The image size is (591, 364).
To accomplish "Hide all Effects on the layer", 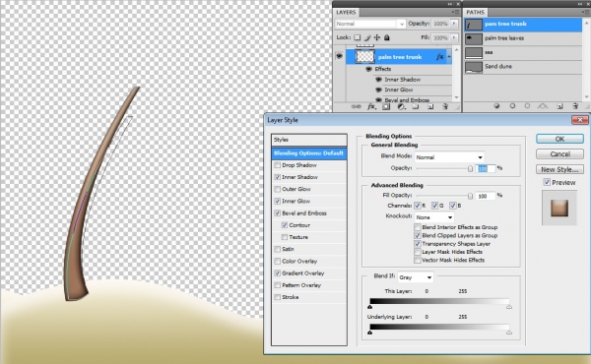I will click(x=369, y=69).
